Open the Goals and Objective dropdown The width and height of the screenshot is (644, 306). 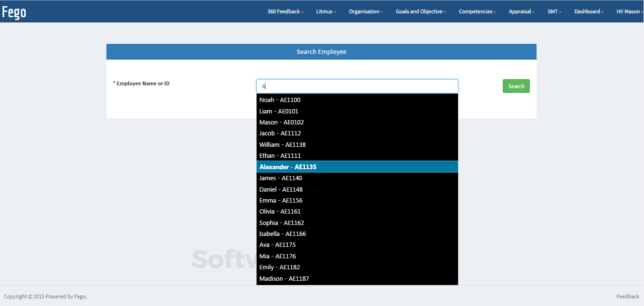tap(420, 11)
